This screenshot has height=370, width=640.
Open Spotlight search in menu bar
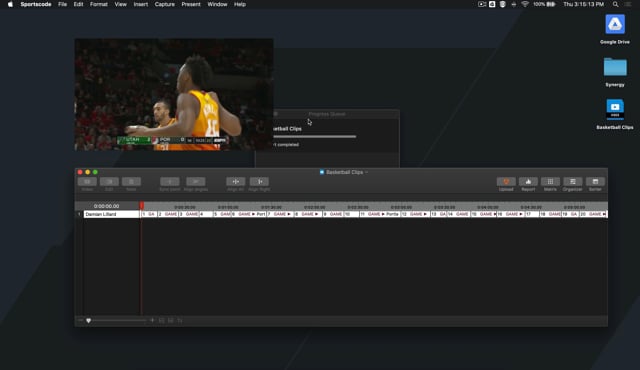point(615,4)
